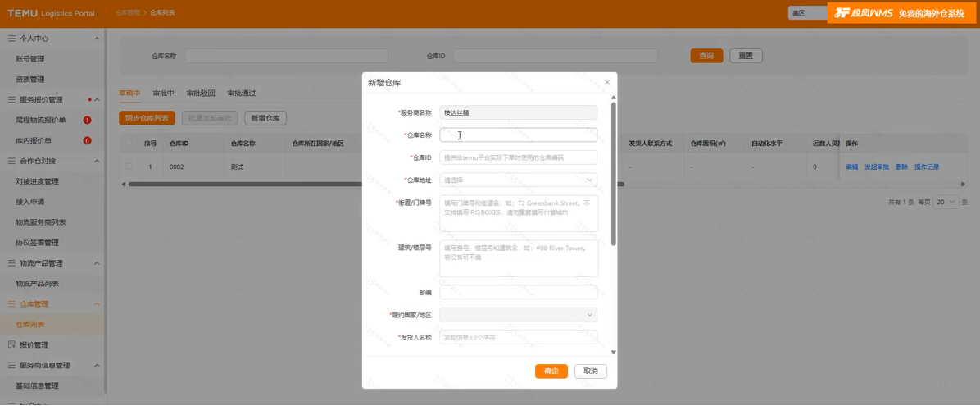The height and width of the screenshot is (406, 980).
Task: Click the dialog vertical scrollbar thumb
Action: point(614,173)
